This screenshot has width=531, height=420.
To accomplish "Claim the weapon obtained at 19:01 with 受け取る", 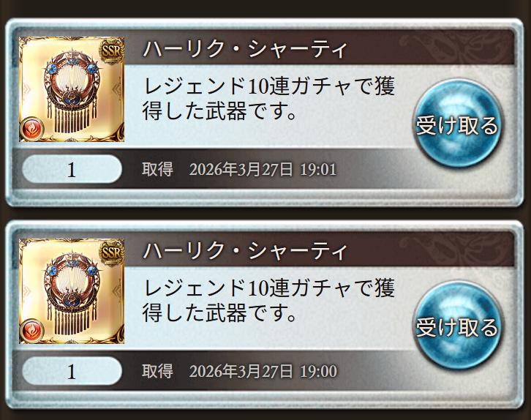I will tap(457, 124).
